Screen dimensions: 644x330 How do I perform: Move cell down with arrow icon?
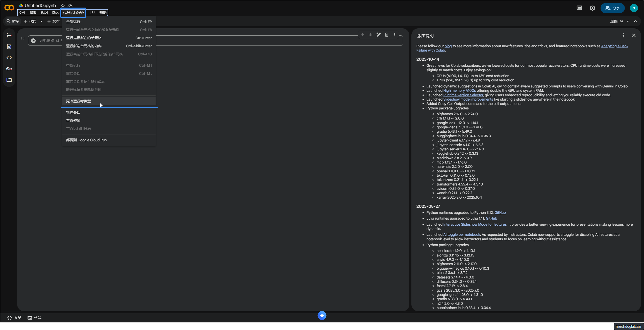(x=370, y=35)
